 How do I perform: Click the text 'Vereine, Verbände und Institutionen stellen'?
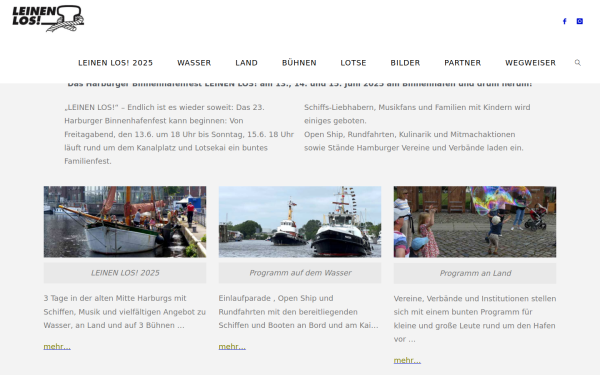pyautogui.click(x=475, y=298)
